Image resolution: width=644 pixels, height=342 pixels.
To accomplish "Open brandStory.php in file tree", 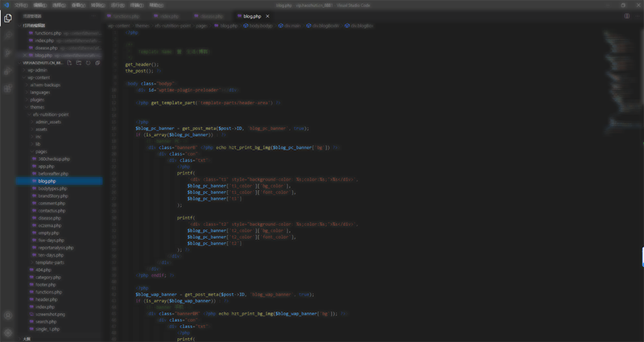I will (x=53, y=196).
